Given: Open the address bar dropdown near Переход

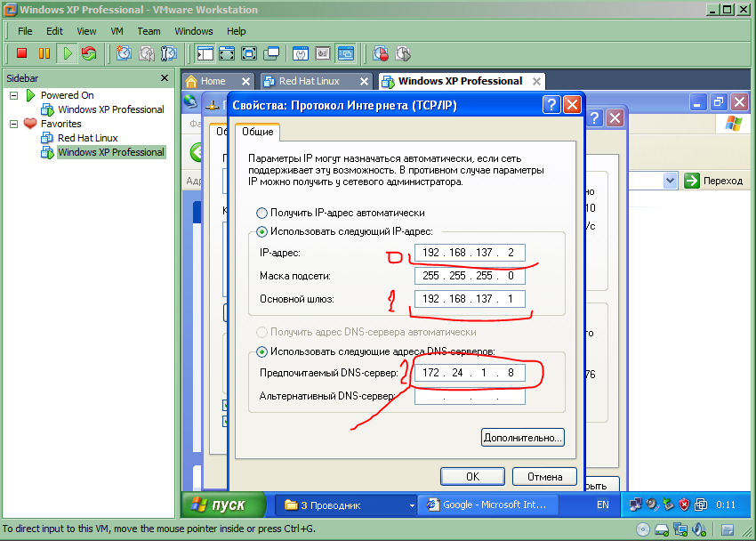Looking at the screenshot, I should (x=670, y=181).
